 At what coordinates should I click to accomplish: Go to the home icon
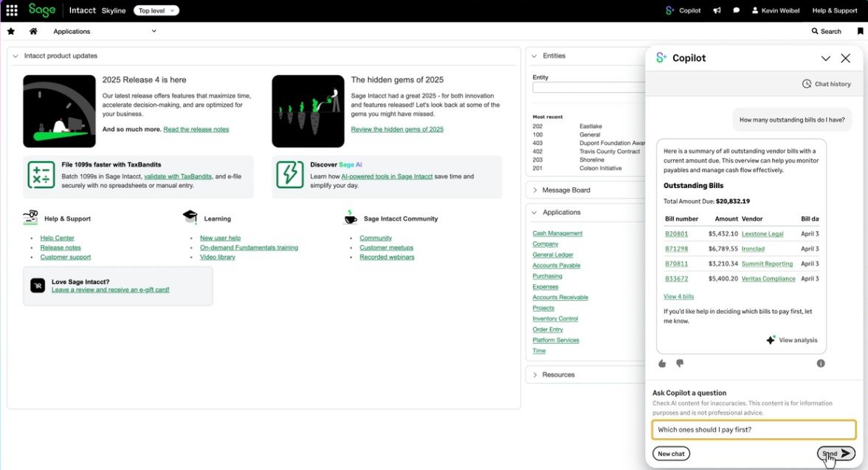[x=33, y=32]
